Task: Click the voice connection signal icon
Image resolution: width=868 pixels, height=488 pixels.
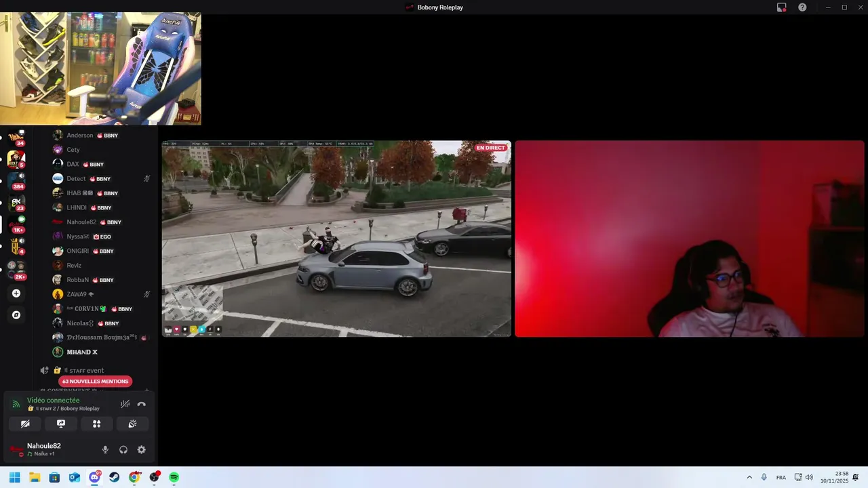Action: click(x=16, y=404)
